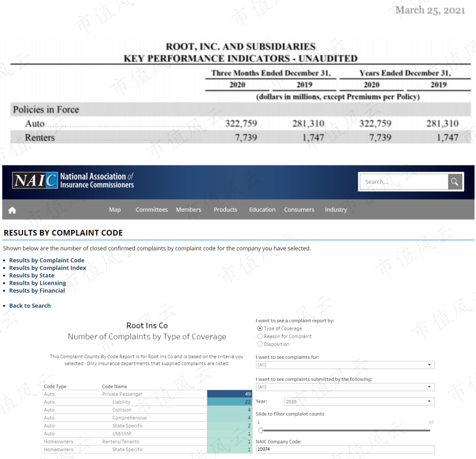Follow the Results by State link

coord(32,275)
